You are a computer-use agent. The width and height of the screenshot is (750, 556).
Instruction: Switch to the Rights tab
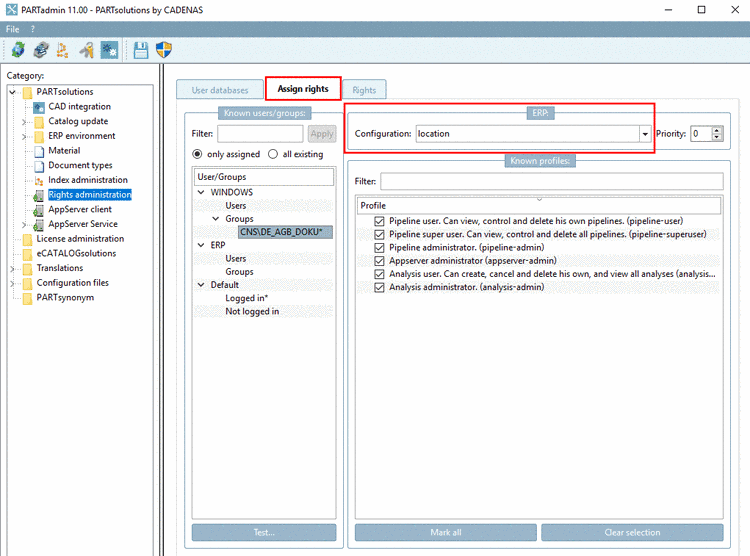[364, 90]
